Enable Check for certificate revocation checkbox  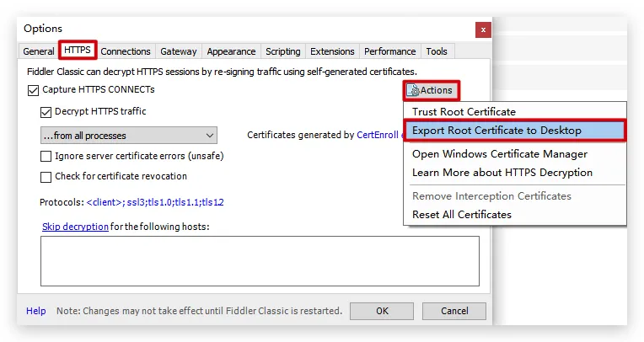click(x=46, y=177)
